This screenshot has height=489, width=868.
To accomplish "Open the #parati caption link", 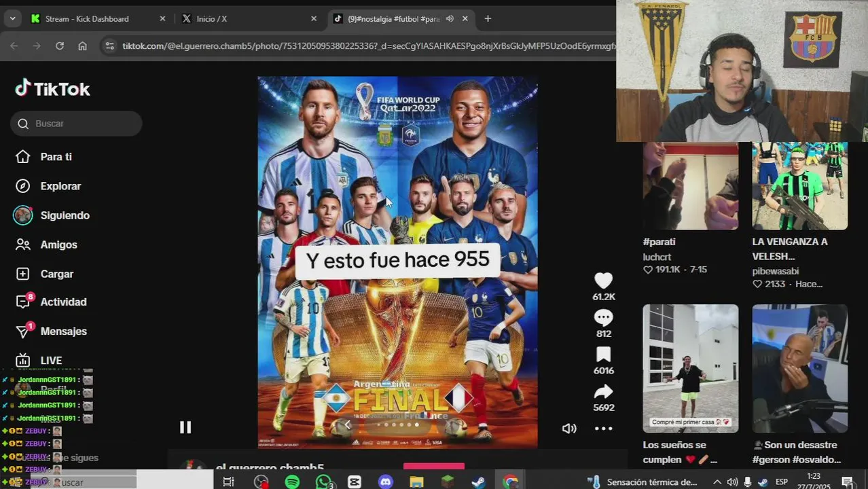I will pos(659,242).
